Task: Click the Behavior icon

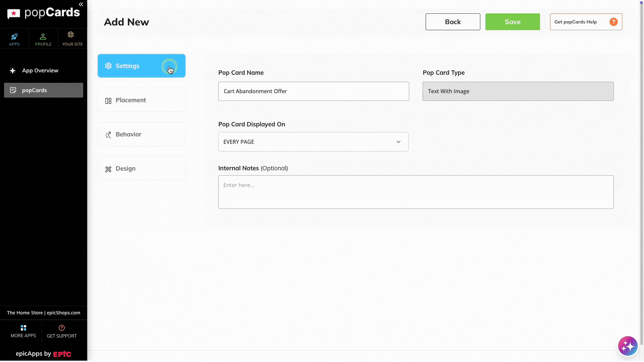Action: point(108,135)
